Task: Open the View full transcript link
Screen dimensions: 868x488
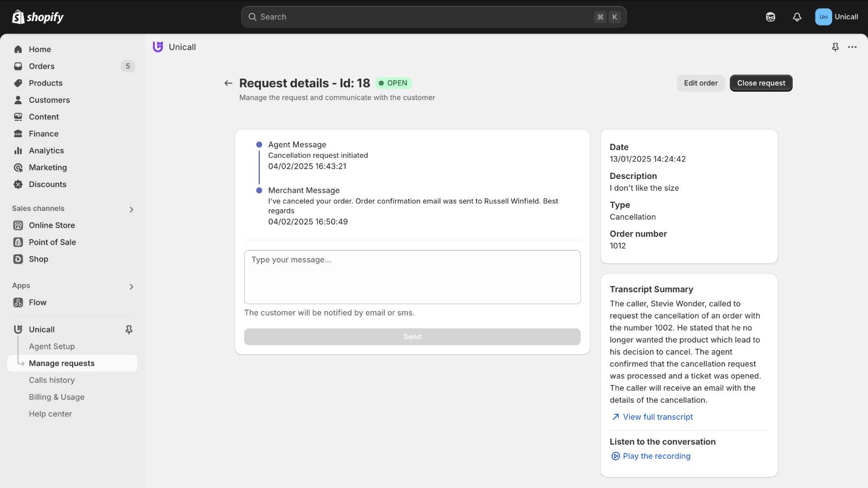Action: click(658, 416)
